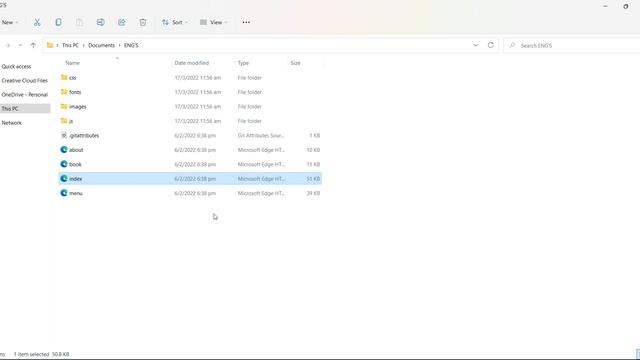Select the images folder name
This screenshot has height=360, width=640.
(78, 107)
